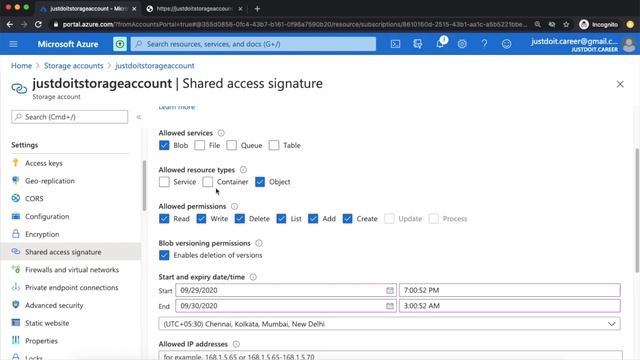
Task: Open the Help question mark
Action: pos(484,44)
